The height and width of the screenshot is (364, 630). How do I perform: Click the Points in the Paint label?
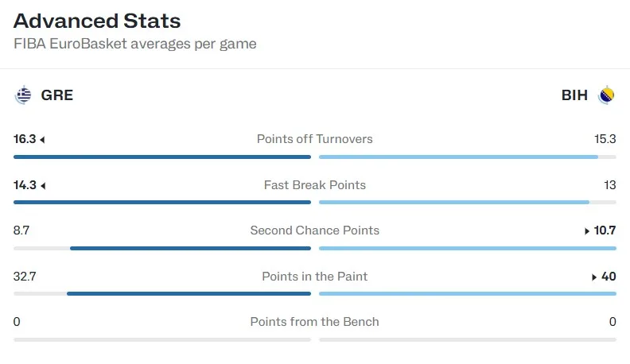[x=314, y=277]
